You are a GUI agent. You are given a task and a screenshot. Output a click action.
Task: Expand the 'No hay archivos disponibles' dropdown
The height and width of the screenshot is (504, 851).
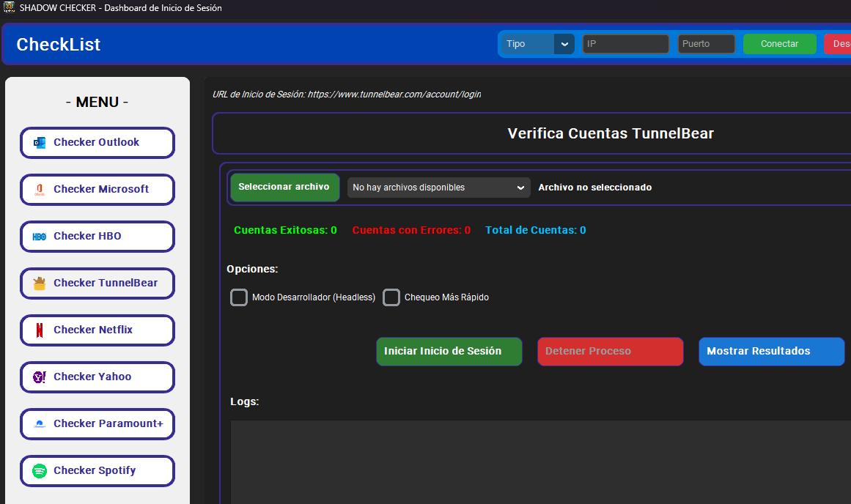(438, 188)
